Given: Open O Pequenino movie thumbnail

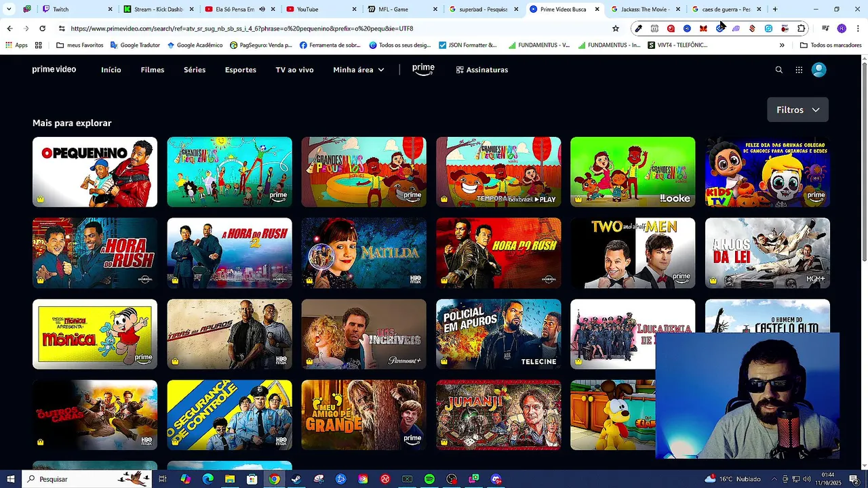Looking at the screenshot, I should coord(95,172).
